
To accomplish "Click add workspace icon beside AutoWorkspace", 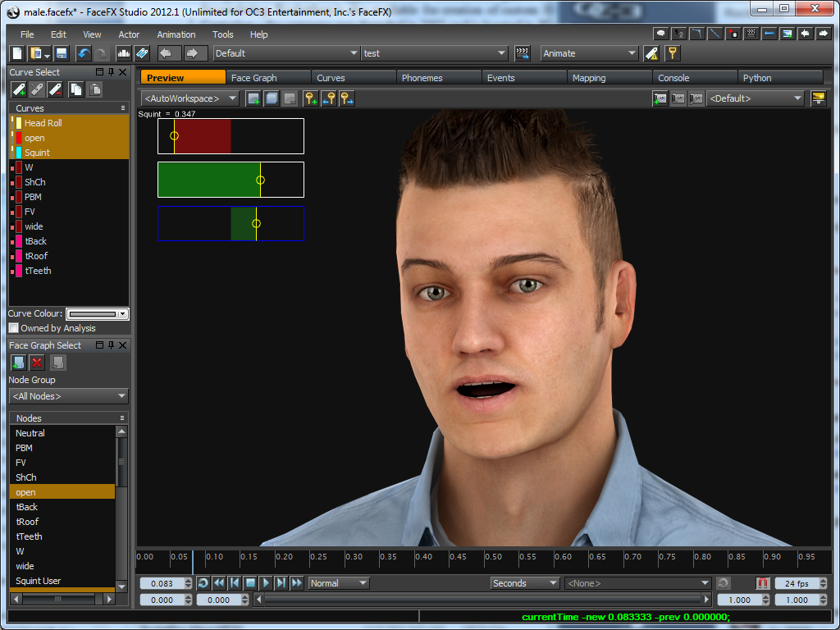I will [x=253, y=98].
